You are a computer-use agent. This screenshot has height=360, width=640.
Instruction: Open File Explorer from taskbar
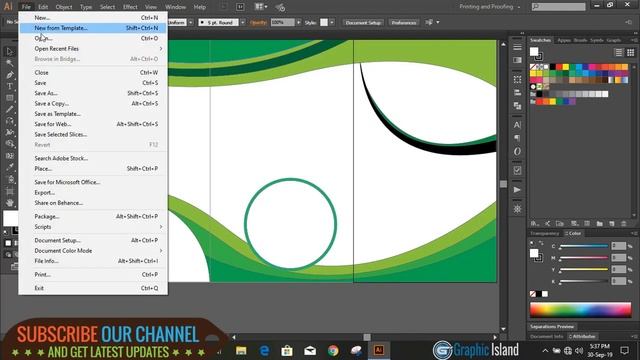pyautogui.click(x=241, y=351)
